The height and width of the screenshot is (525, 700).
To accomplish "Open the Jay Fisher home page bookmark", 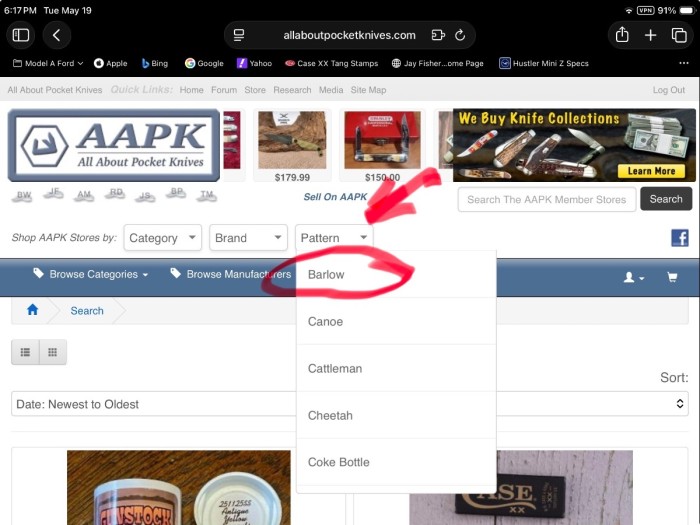I will tap(438, 63).
